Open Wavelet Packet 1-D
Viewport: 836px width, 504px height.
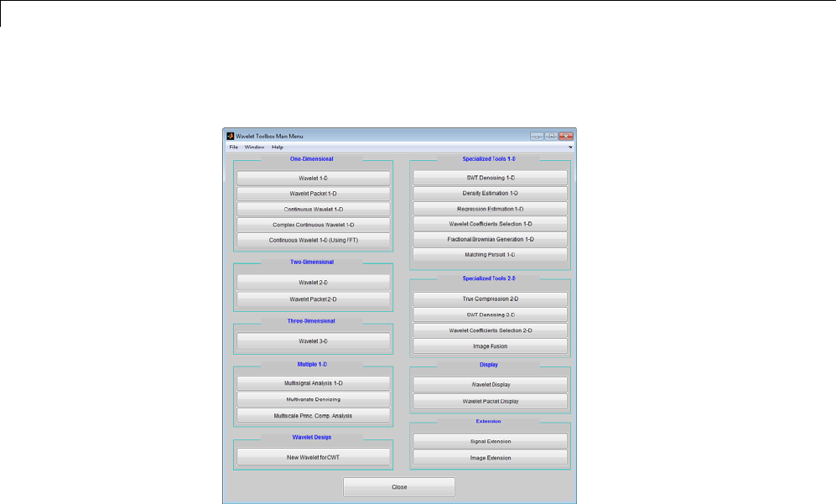(x=314, y=194)
